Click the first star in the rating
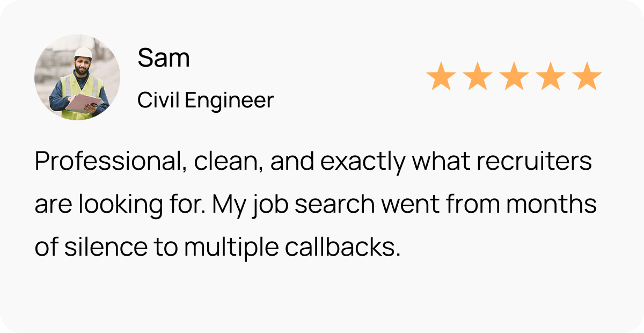This screenshot has height=333, width=644. pos(441,76)
